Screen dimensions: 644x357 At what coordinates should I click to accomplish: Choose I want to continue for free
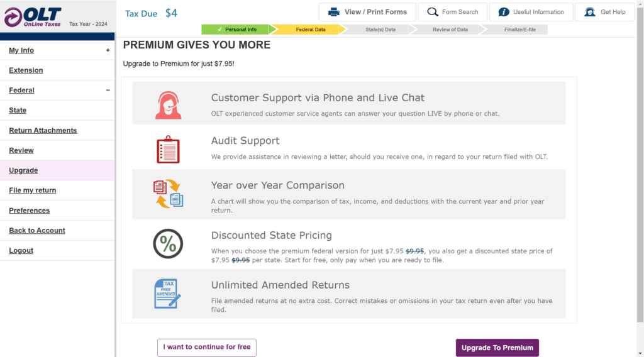[x=206, y=347]
